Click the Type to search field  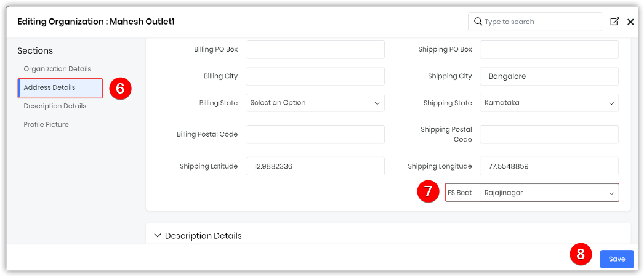pyautogui.click(x=540, y=22)
